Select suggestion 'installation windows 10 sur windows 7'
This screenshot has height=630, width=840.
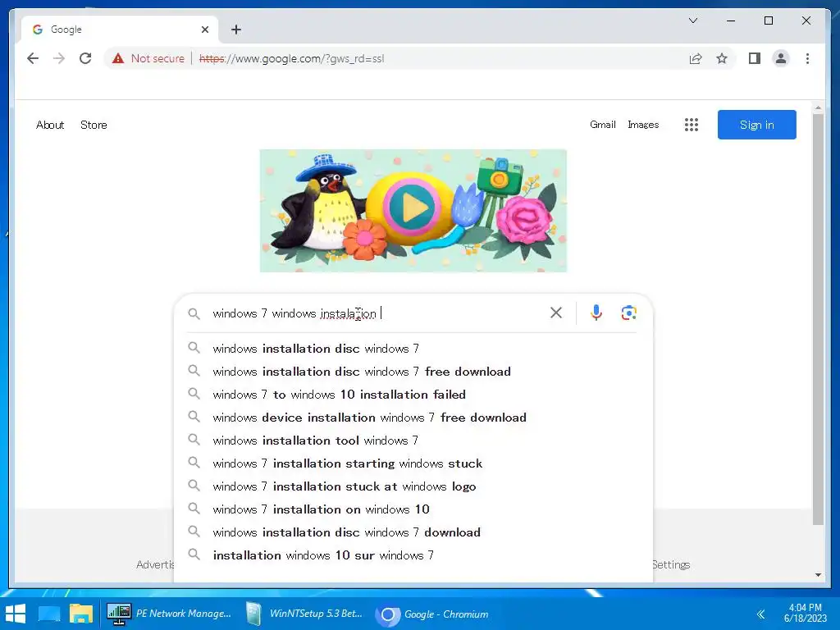pyautogui.click(x=413, y=555)
